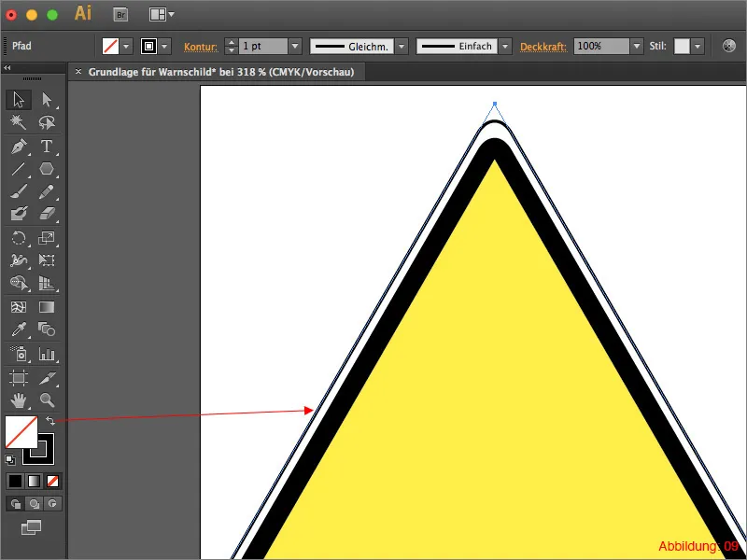
Task: Select the Type tool
Action: (47, 147)
